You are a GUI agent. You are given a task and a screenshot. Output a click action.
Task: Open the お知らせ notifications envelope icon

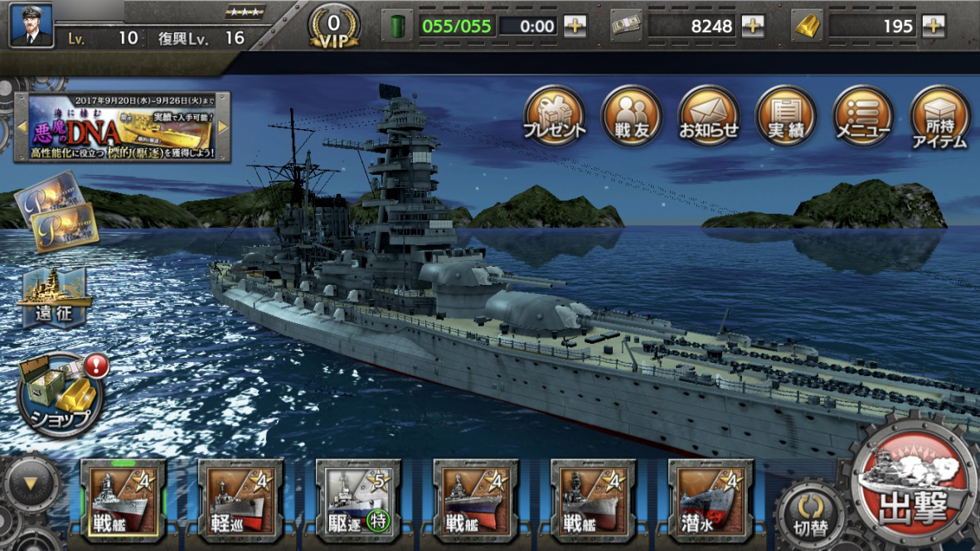(709, 116)
